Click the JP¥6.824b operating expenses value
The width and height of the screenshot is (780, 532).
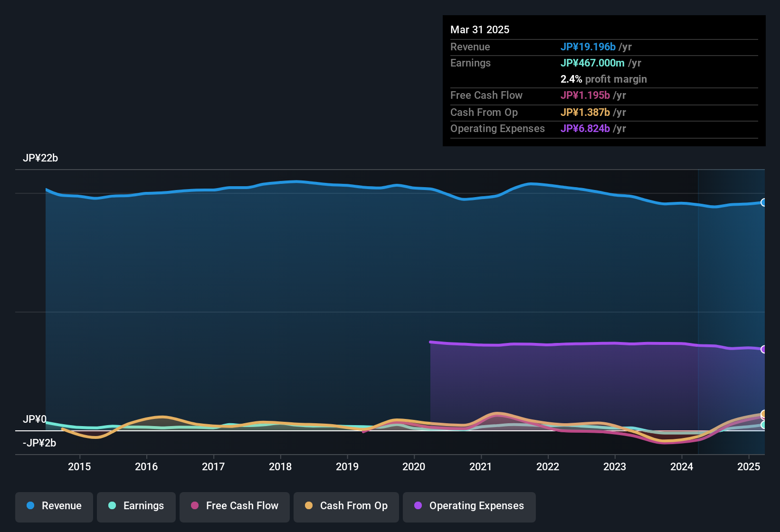click(585, 128)
